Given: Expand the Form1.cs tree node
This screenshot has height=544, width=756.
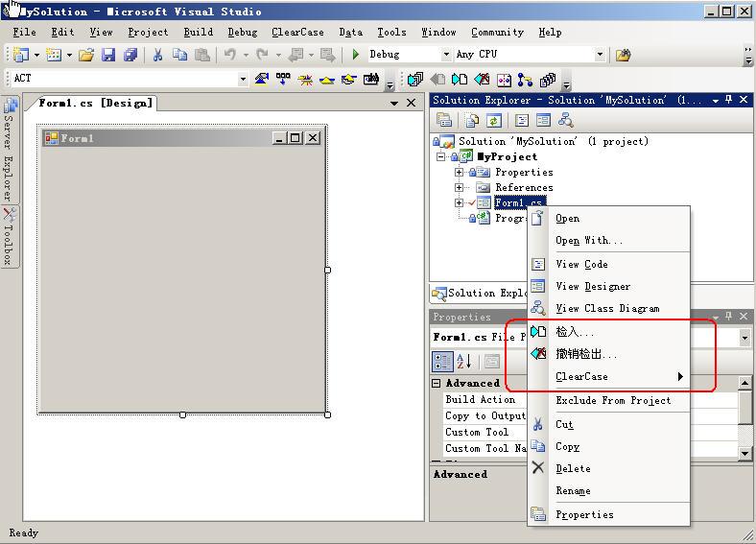Looking at the screenshot, I should [x=459, y=203].
